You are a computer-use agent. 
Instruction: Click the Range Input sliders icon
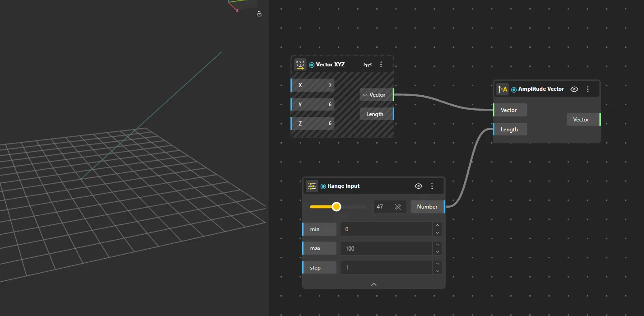point(312,186)
